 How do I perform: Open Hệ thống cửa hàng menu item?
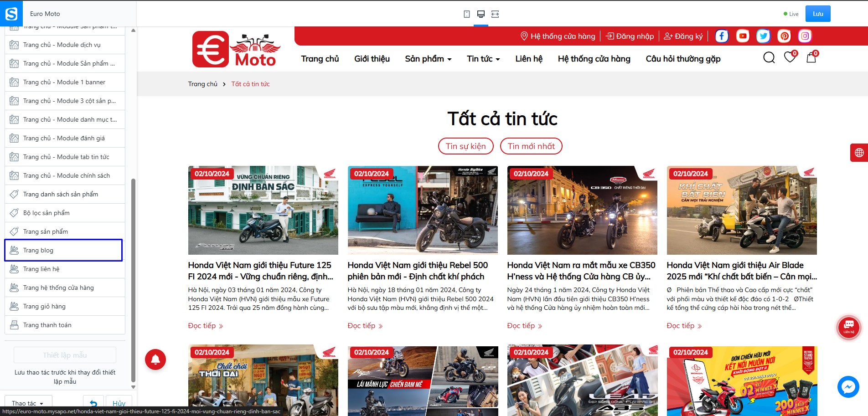click(x=594, y=59)
